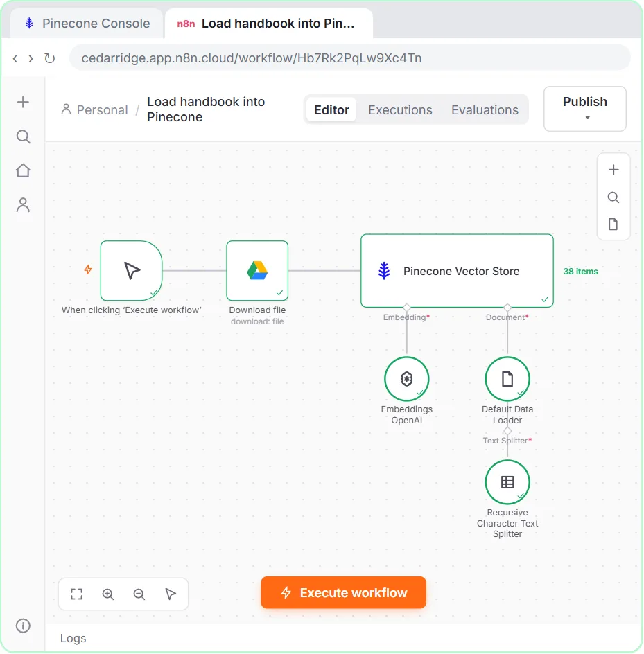
Task: Select the Load handbook into Pinecone browser tab
Action: click(x=269, y=24)
